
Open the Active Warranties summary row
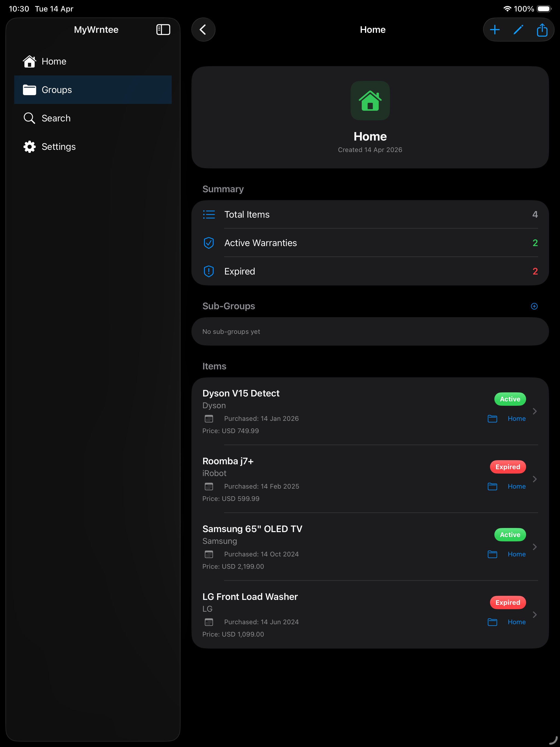(x=370, y=243)
